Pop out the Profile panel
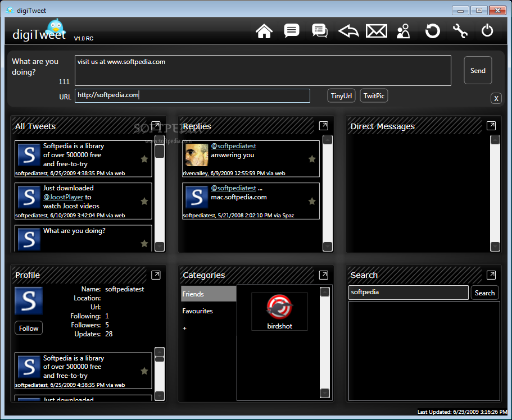 [156, 275]
